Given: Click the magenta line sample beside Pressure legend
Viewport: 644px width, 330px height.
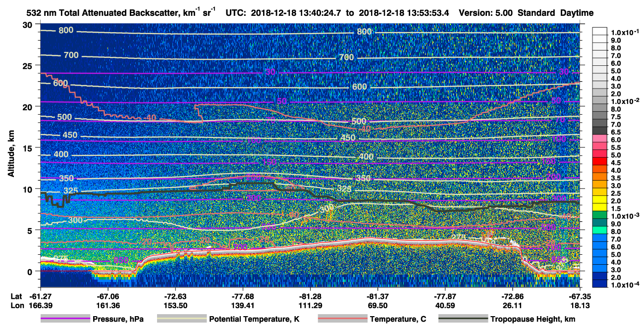Looking at the screenshot, I should [x=65, y=319].
